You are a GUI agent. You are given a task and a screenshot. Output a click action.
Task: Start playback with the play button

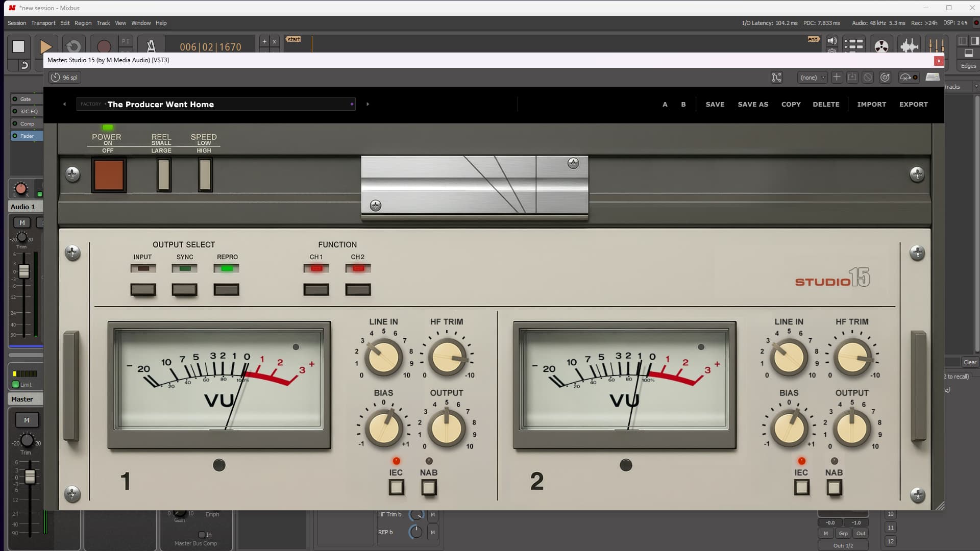tap(45, 46)
